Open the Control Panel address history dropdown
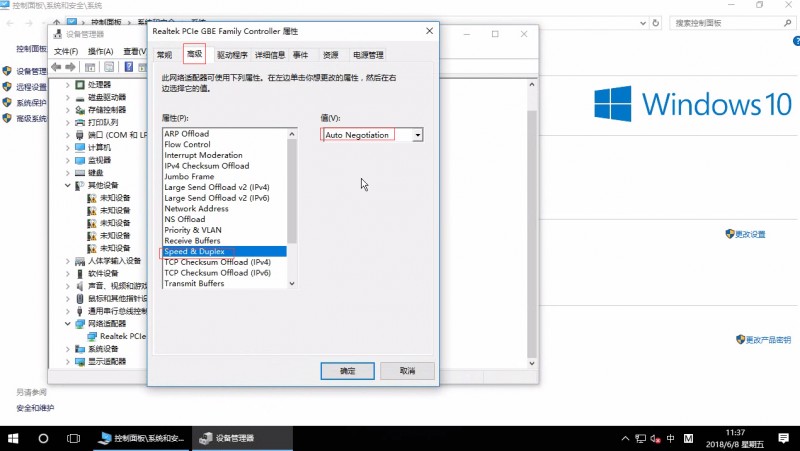 [x=643, y=23]
